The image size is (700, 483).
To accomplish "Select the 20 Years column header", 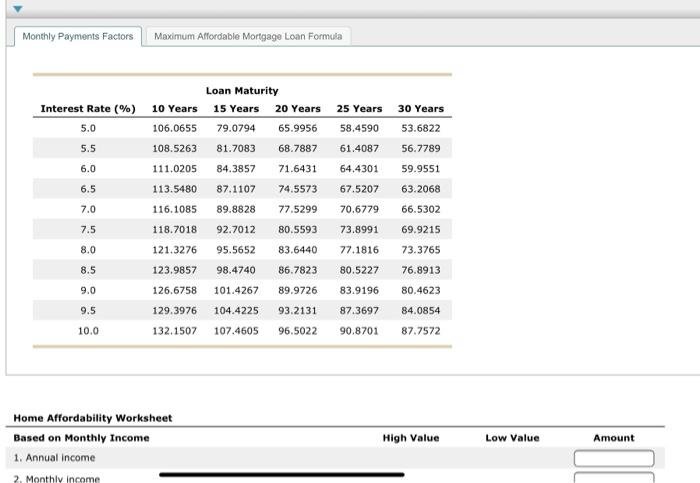I will (x=298, y=108).
